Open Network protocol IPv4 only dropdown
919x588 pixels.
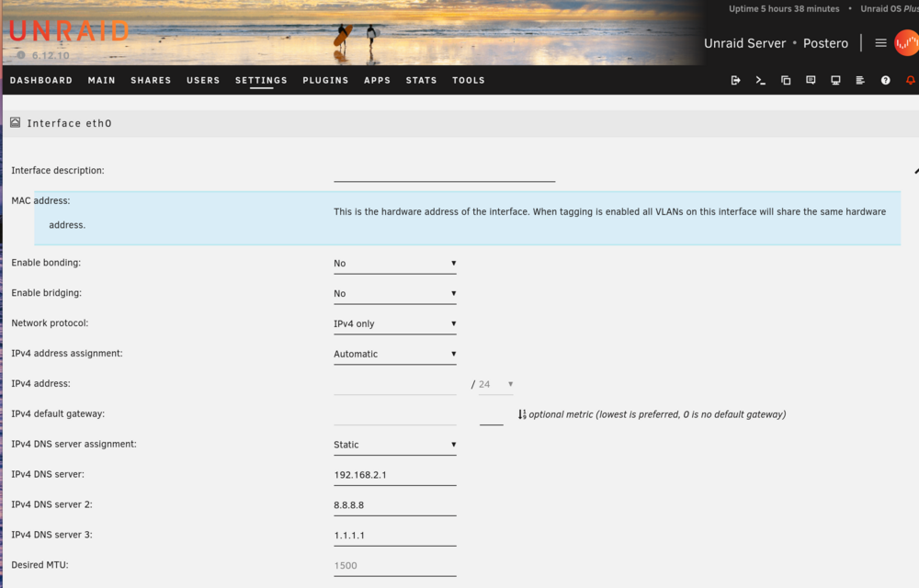(395, 323)
